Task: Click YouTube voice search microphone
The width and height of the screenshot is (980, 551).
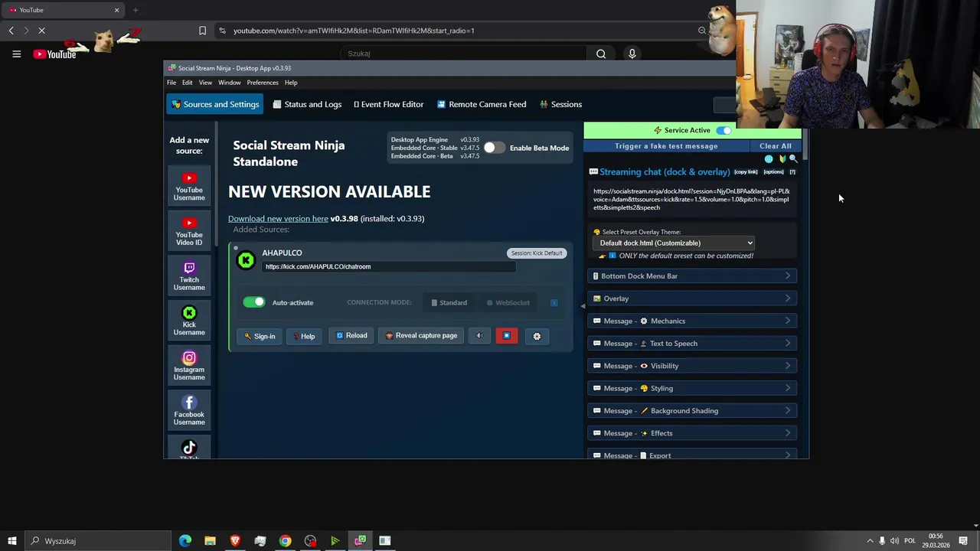Action: point(632,54)
